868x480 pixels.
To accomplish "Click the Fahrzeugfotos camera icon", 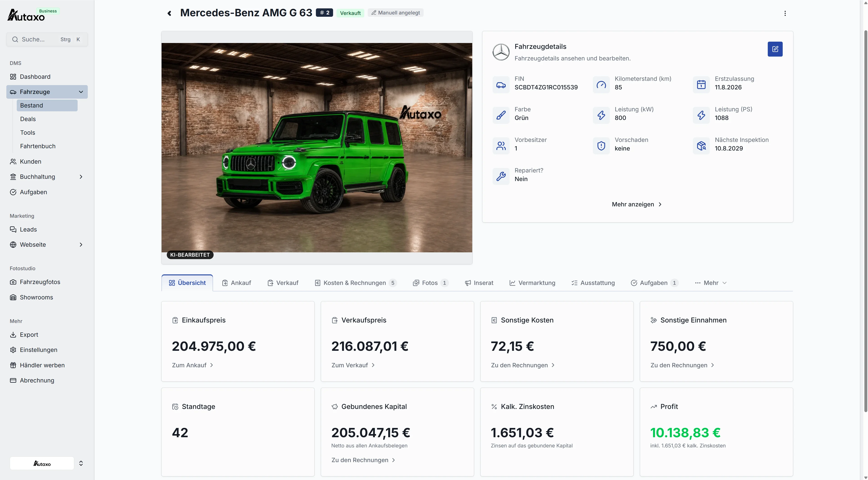I will point(13,282).
